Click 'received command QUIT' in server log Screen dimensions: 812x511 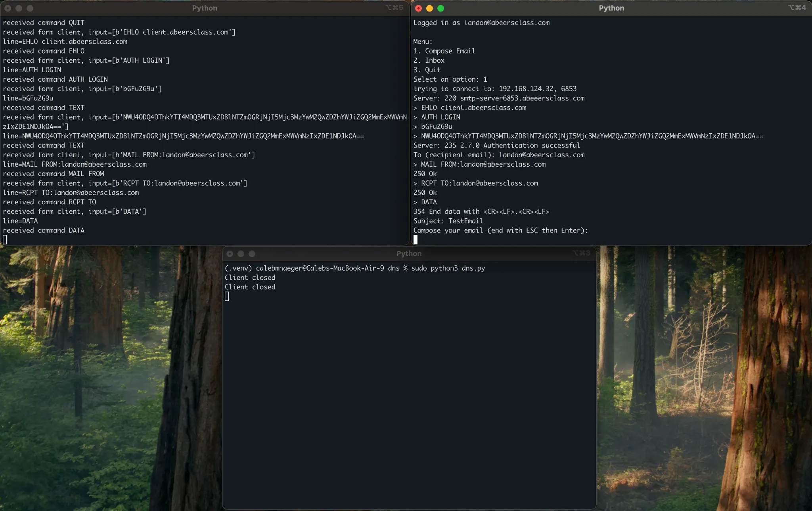(x=44, y=23)
